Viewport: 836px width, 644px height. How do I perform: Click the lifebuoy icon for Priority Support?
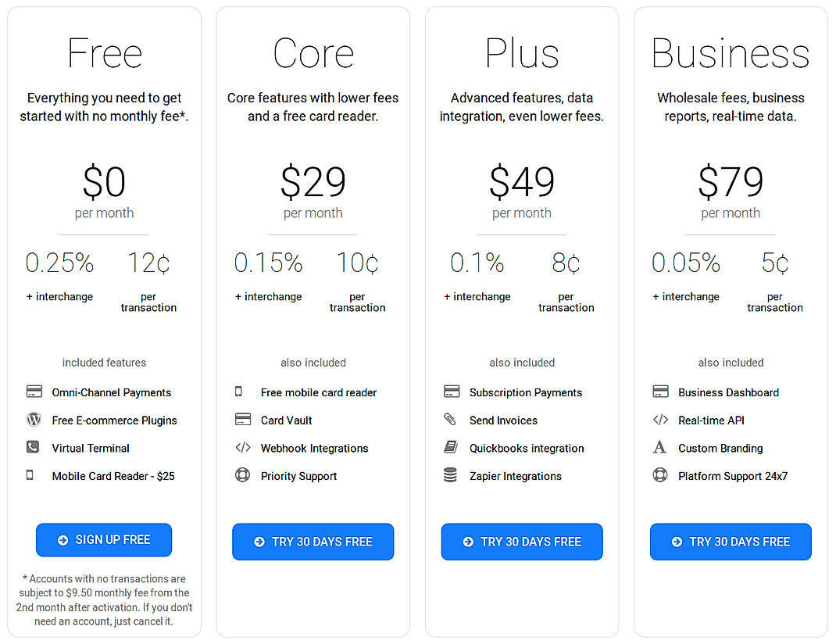[x=243, y=475]
